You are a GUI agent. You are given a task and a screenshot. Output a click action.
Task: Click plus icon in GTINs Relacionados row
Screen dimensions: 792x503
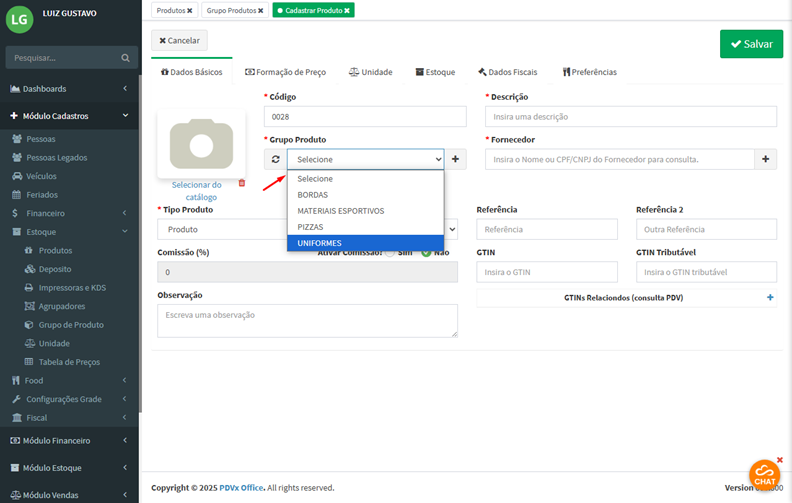tap(769, 298)
